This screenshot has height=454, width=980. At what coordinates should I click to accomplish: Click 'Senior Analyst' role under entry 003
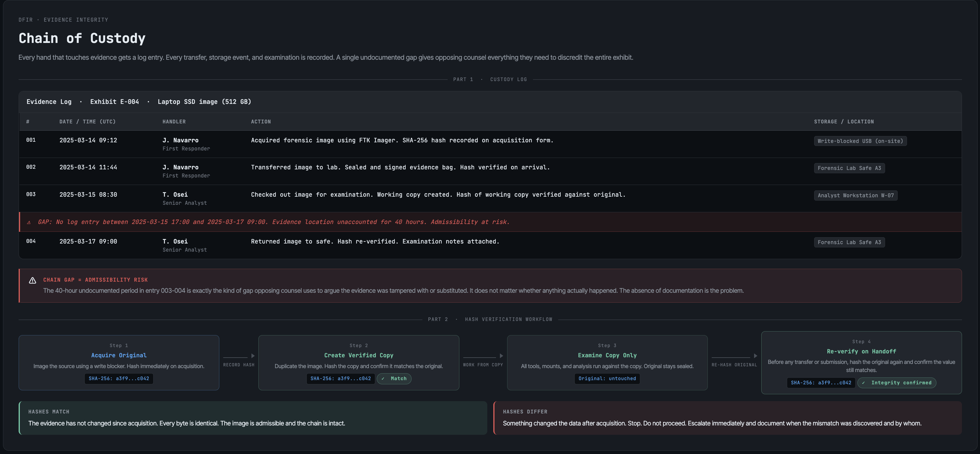click(185, 203)
